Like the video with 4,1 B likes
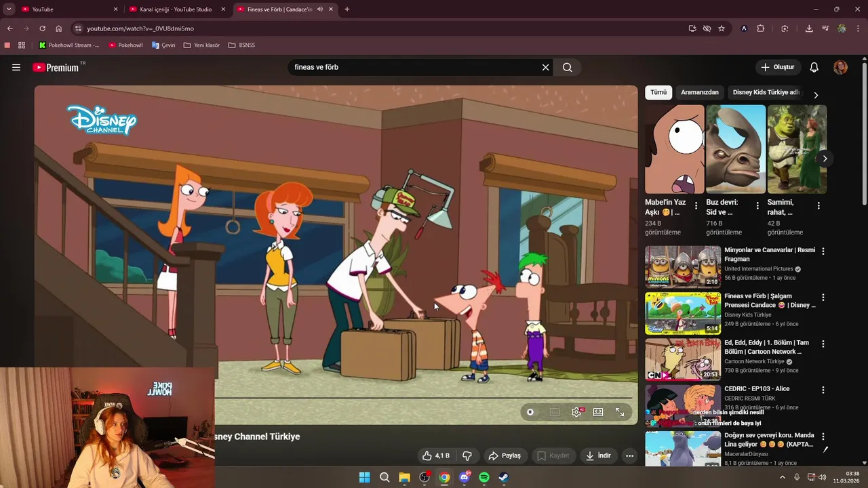The height and width of the screenshot is (488, 868). tap(435, 455)
